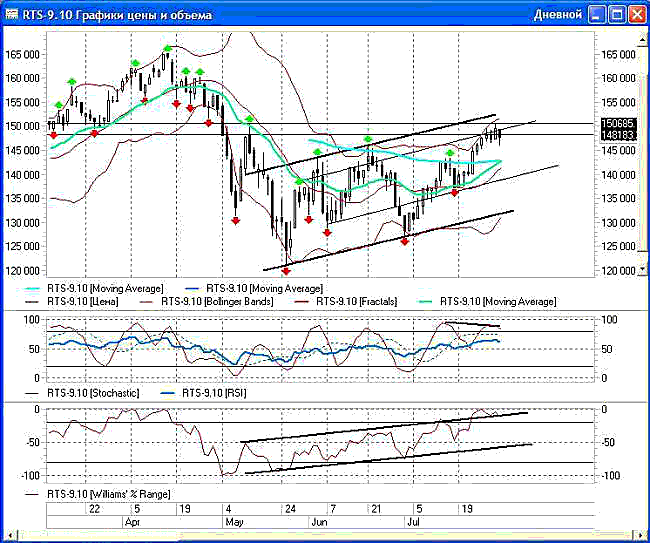
Task: Select the RTS-9.10 [Цена] legend entry
Action: (72, 301)
